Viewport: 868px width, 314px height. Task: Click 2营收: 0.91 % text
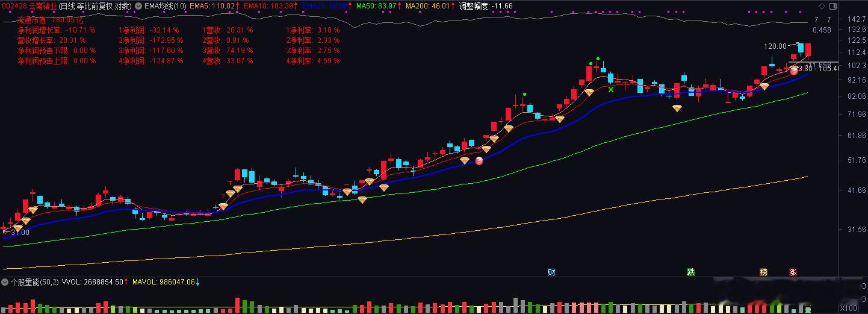(226, 40)
